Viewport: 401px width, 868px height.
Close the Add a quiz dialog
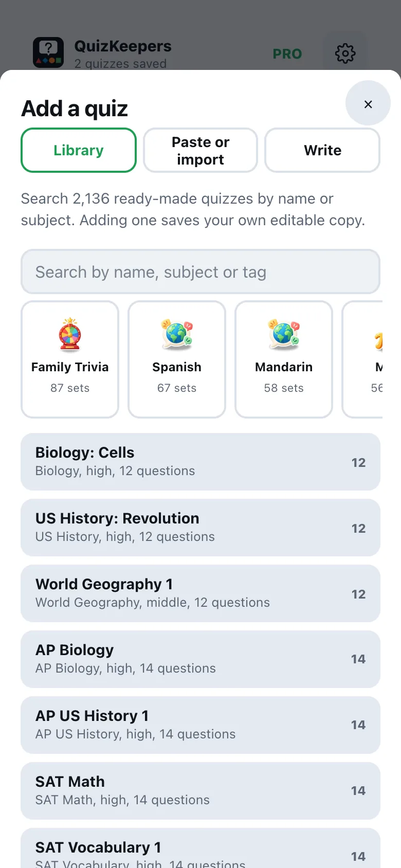click(x=368, y=104)
